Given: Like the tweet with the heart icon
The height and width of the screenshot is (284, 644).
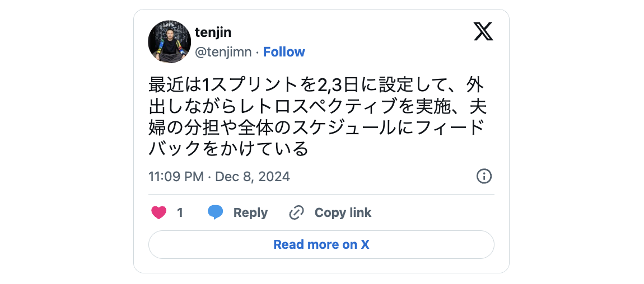Looking at the screenshot, I should pyautogui.click(x=159, y=212).
